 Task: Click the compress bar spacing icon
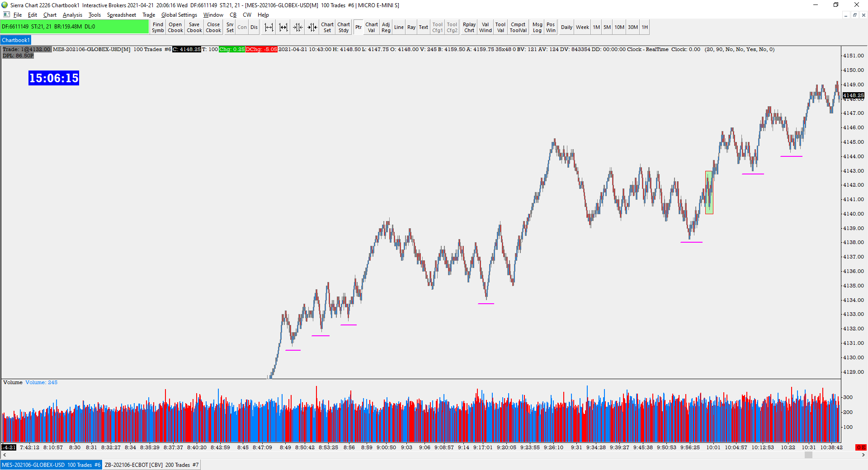[x=298, y=27]
